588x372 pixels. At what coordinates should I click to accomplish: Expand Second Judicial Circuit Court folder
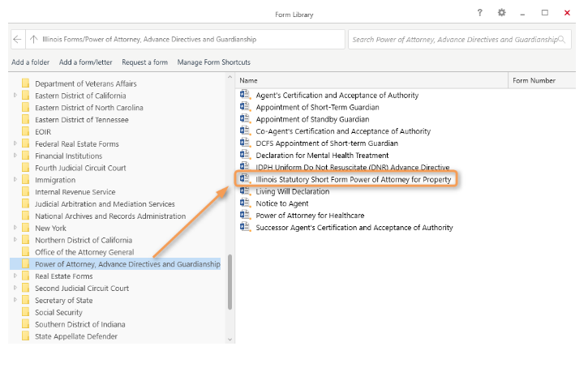(x=15, y=288)
